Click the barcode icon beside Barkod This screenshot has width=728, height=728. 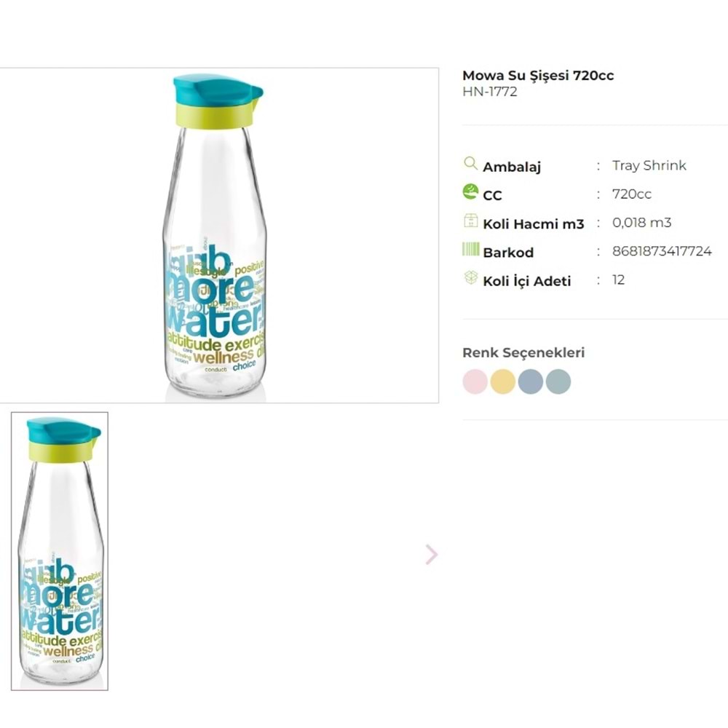[470, 249]
